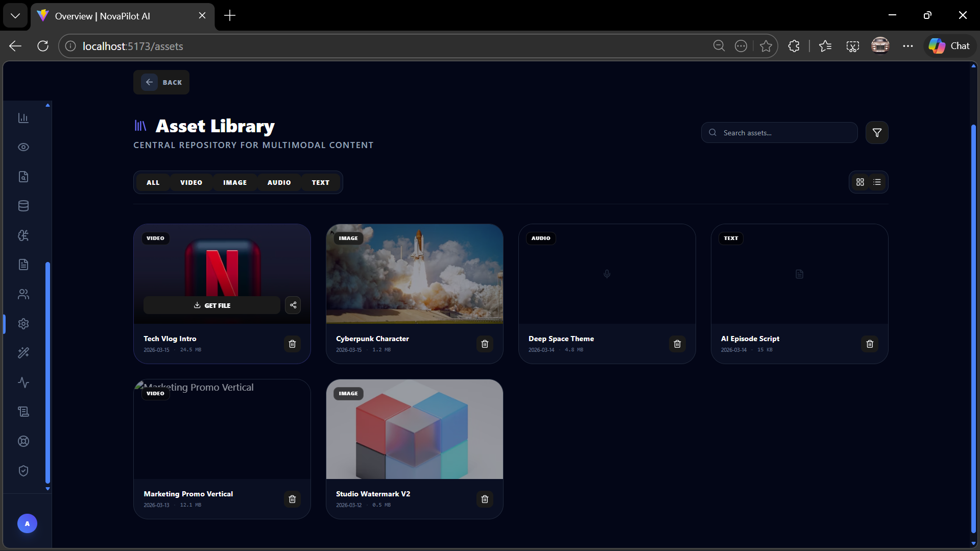Click GET FILE on Tech Vlog Intro

click(212, 305)
